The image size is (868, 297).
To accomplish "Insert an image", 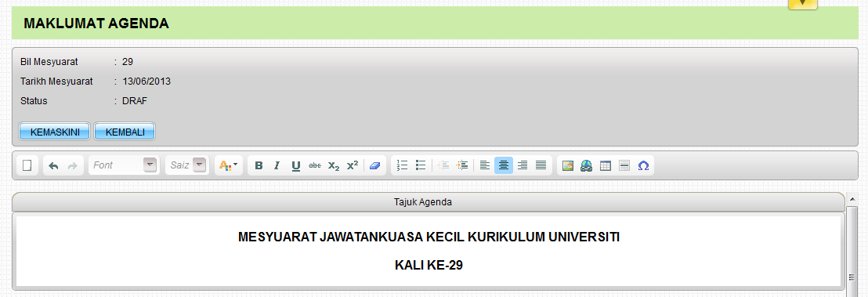I will point(567,165).
